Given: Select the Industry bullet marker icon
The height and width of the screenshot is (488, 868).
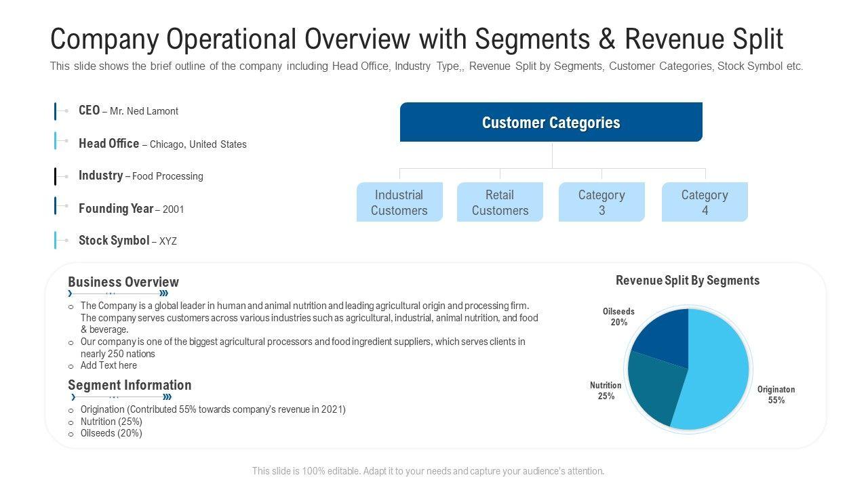Looking at the screenshot, I should pos(60,176).
